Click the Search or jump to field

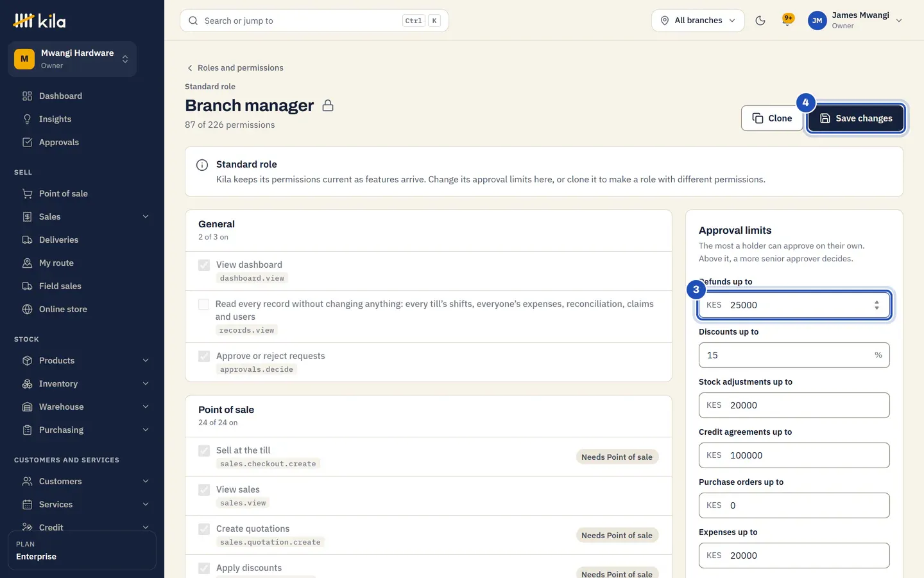314,21
